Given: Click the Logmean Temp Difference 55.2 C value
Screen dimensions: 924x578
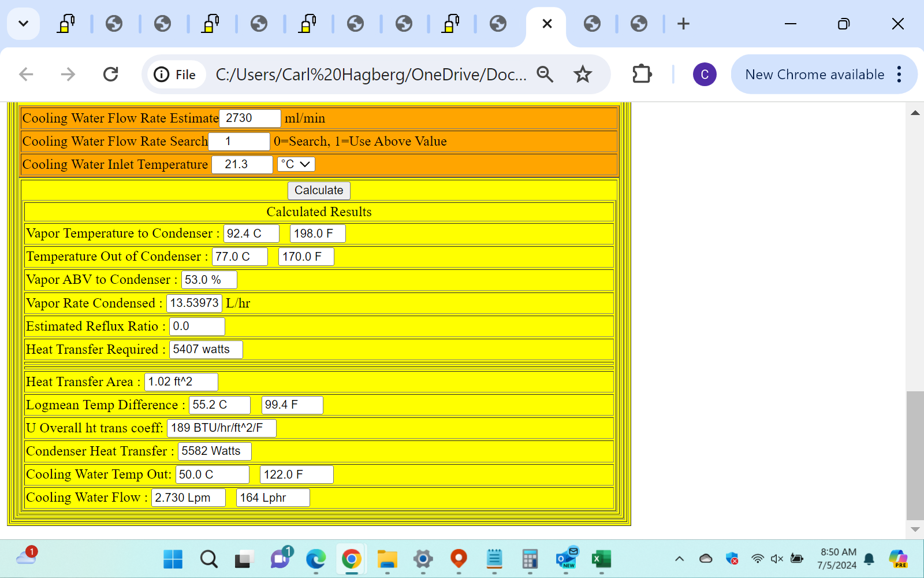Looking at the screenshot, I should (219, 405).
